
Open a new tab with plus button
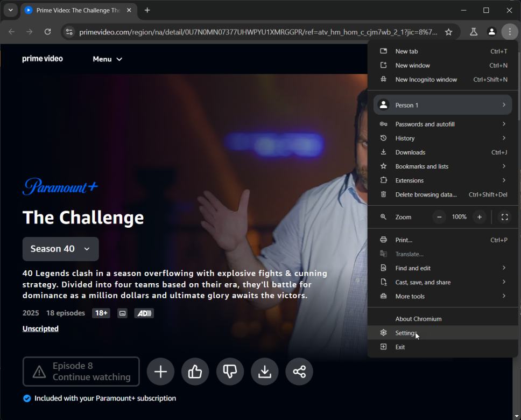[147, 10]
